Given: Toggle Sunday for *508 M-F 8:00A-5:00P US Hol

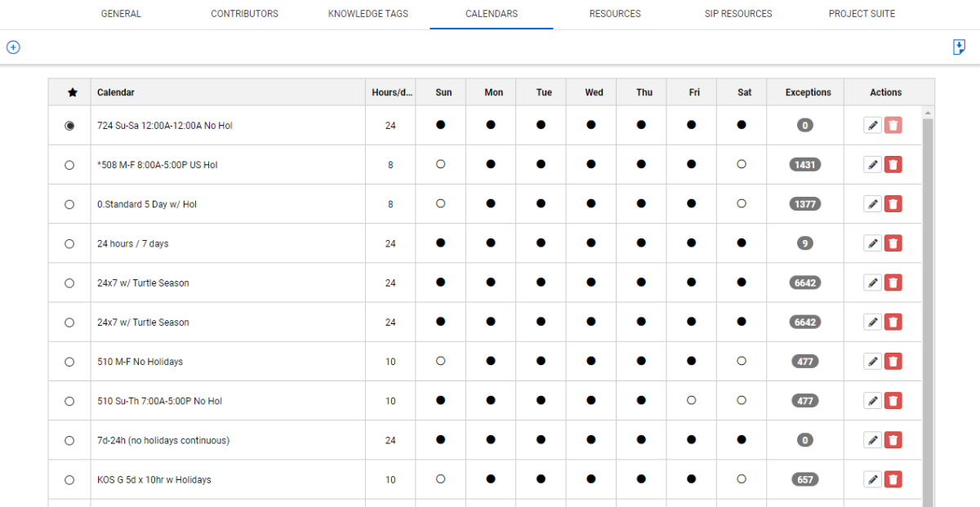Looking at the screenshot, I should click(x=441, y=164).
